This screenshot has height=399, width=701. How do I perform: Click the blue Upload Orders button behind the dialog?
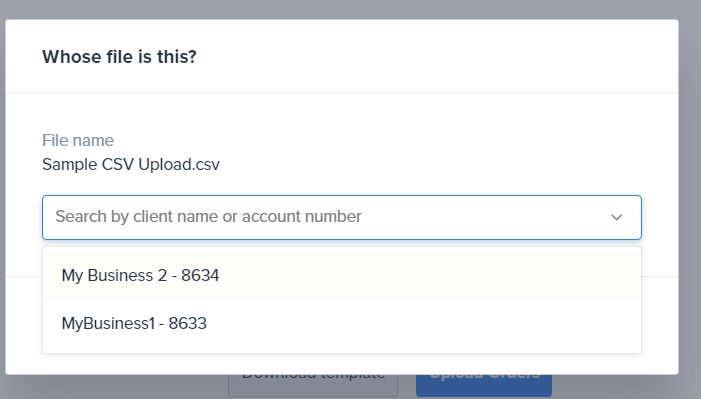(x=484, y=386)
